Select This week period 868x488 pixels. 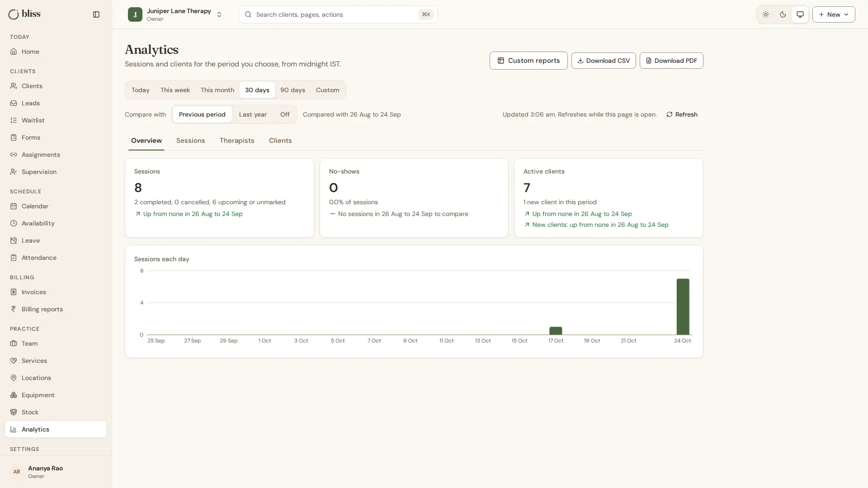[175, 90]
